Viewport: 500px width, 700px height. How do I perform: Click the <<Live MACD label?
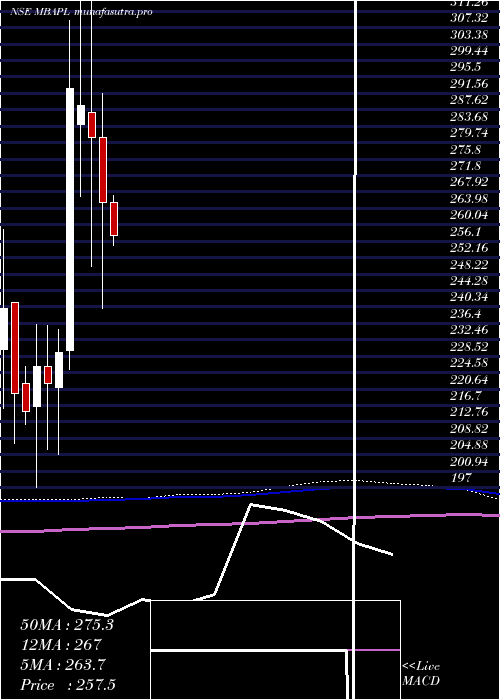(421, 674)
